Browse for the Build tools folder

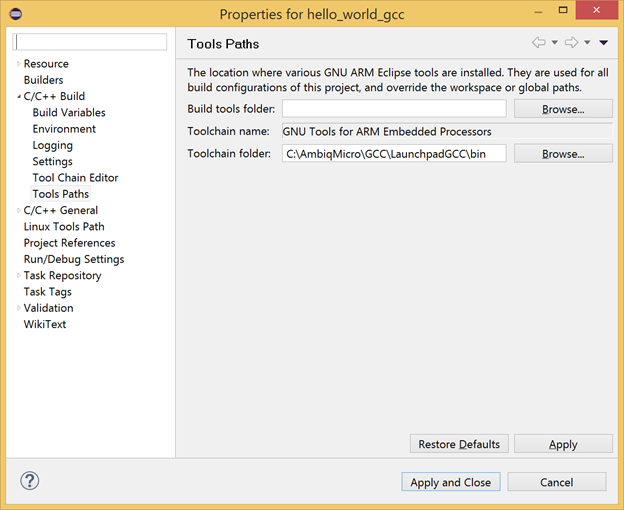coord(563,109)
